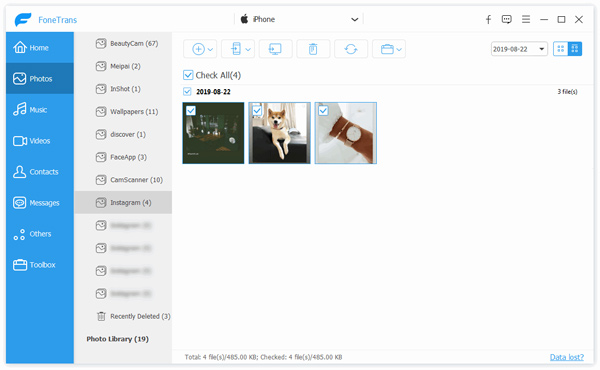Click the Export to PC monitor icon
The height and width of the screenshot is (370, 600).
tap(275, 49)
